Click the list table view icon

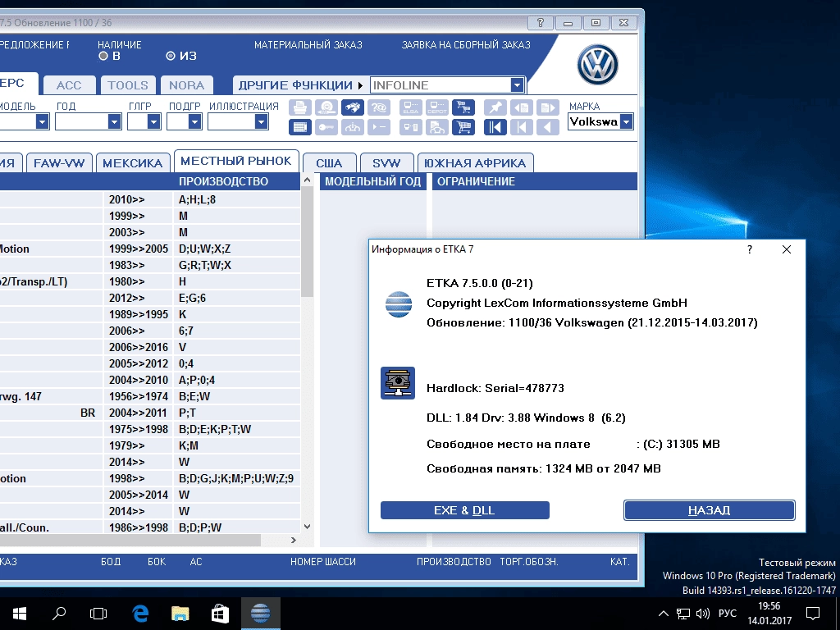pos(300,127)
